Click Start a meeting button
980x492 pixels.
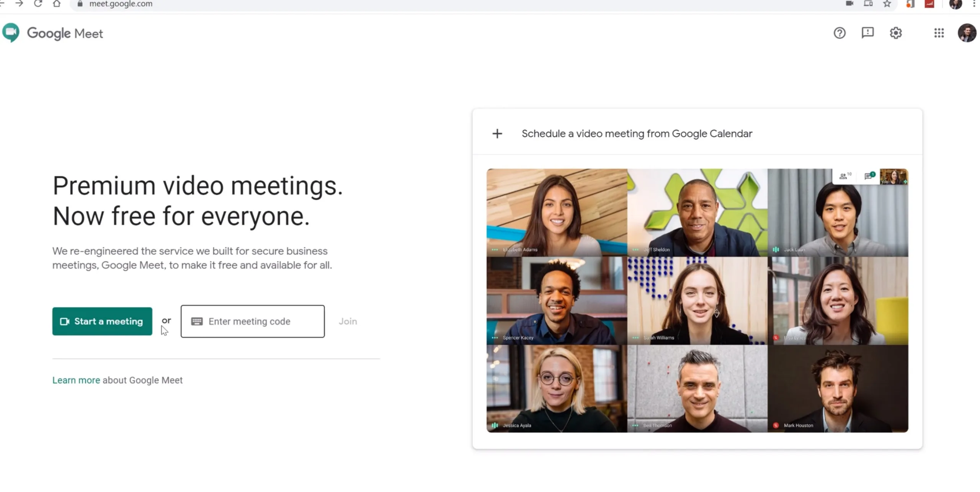(x=102, y=321)
